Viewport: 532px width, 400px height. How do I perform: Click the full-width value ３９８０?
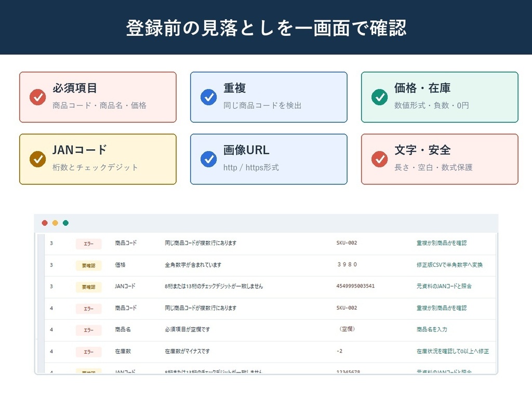347,265
